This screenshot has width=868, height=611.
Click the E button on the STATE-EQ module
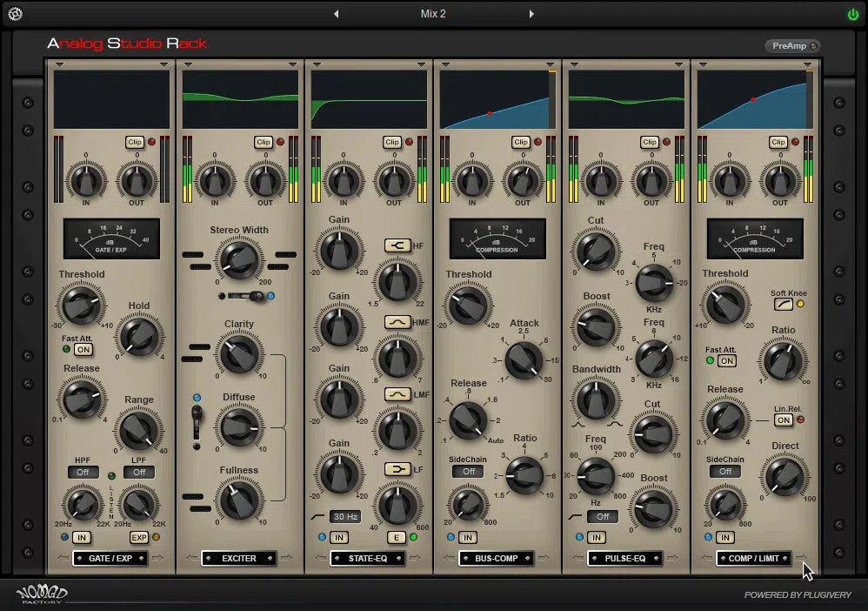397,538
